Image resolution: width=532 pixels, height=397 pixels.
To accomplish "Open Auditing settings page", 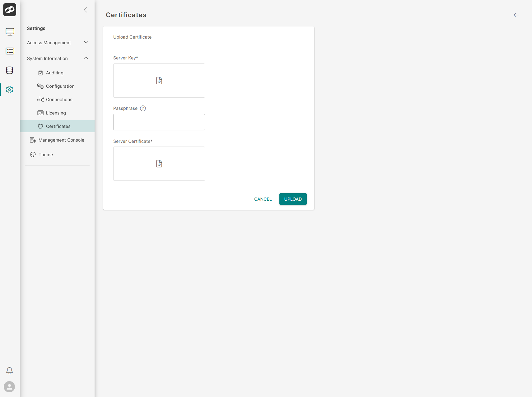I will tap(57, 73).
